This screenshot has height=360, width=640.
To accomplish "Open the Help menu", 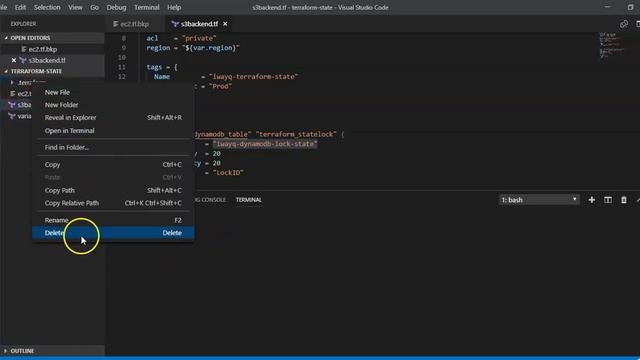I will click(x=174, y=7).
